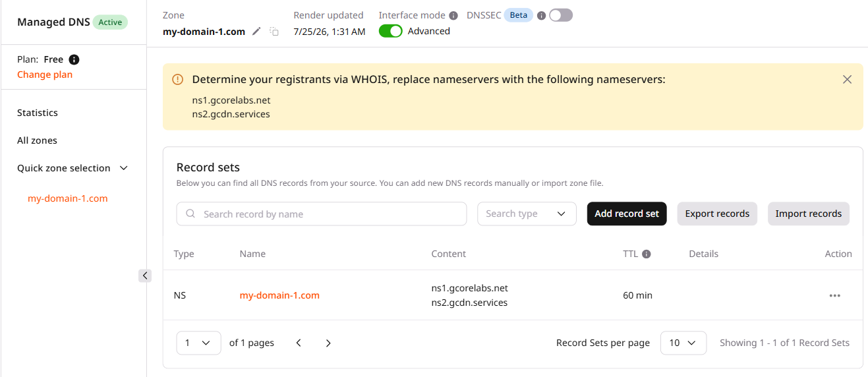Click the DNSSEC info icon
This screenshot has width=868, height=377.
541,15
